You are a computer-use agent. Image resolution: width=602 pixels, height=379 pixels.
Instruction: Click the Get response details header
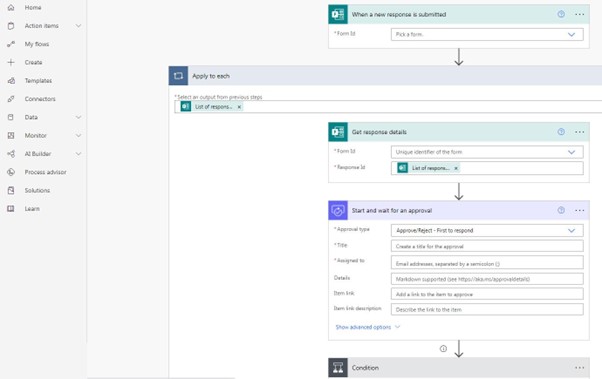(x=459, y=132)
